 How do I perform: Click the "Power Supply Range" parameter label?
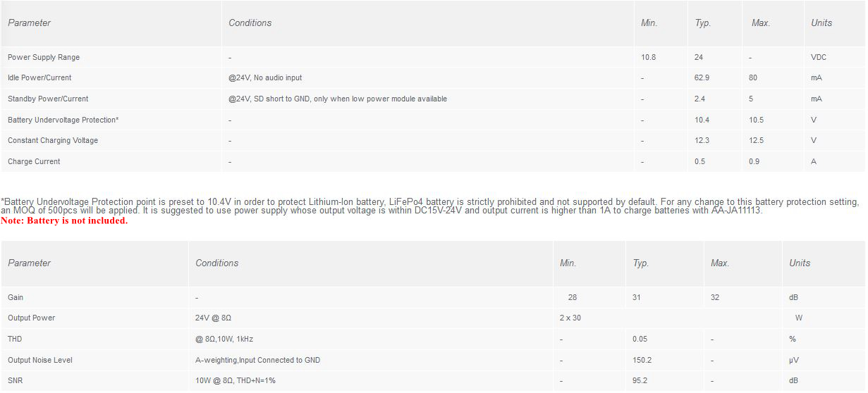pos(44,57)
